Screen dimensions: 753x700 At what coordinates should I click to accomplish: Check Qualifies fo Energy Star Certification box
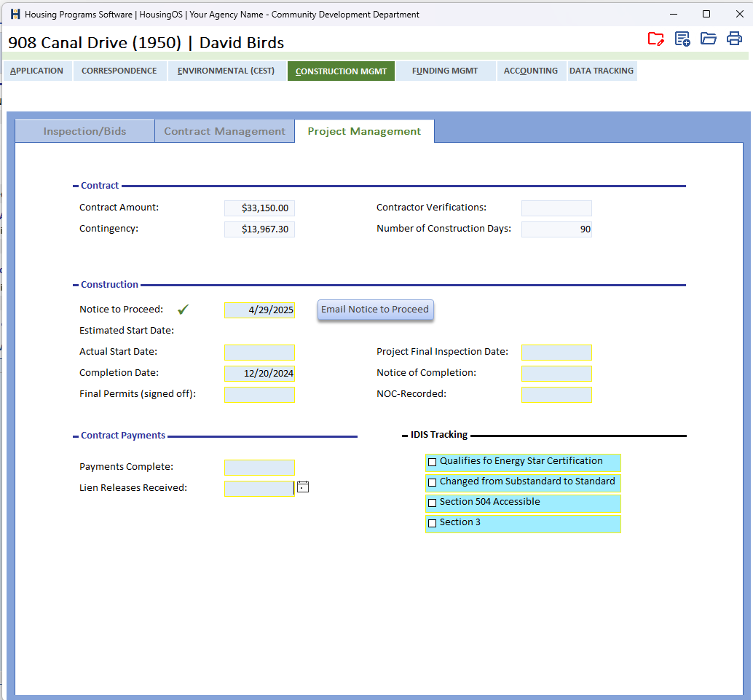coord(432,463)
